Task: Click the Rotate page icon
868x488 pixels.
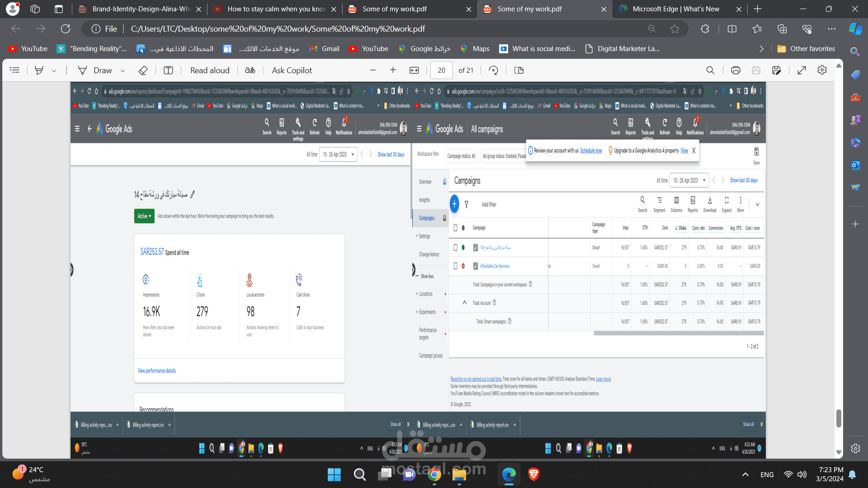Action: click(494, 70)
